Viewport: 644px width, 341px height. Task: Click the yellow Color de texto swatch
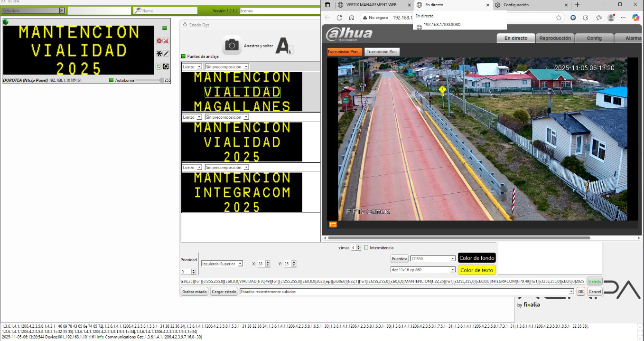476,270
